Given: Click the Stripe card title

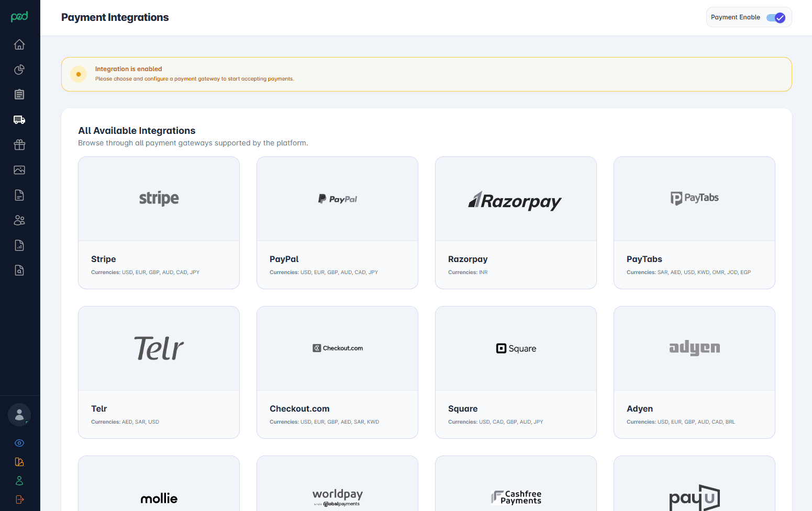Looking at the screenshot, I should coord(104,259).
